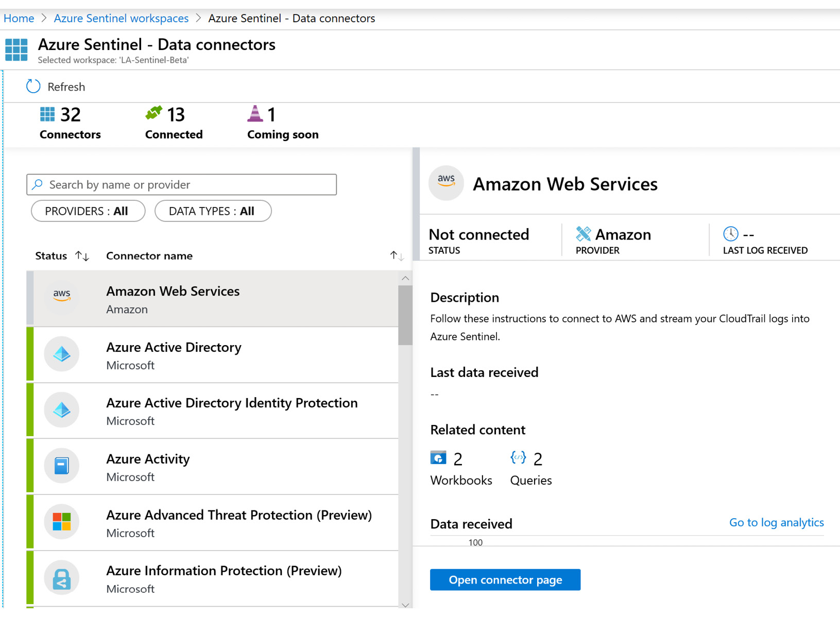This screenshot has width=840, height=617.
Task: Select Azure Information Protection (Preview) row
Action: tap(212, 579)
